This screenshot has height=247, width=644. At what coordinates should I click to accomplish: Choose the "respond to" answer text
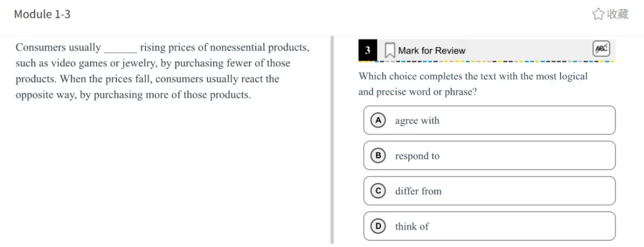coord(417,156)
